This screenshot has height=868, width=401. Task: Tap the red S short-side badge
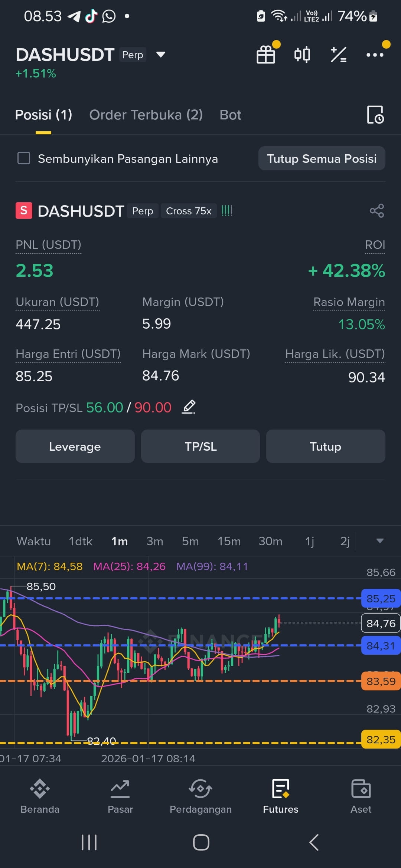[x=24, y=210]
